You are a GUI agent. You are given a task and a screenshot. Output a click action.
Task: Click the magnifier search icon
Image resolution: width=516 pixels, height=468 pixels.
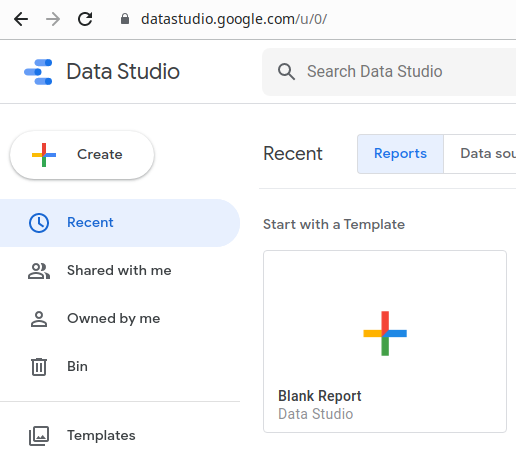tap(286, 72)
